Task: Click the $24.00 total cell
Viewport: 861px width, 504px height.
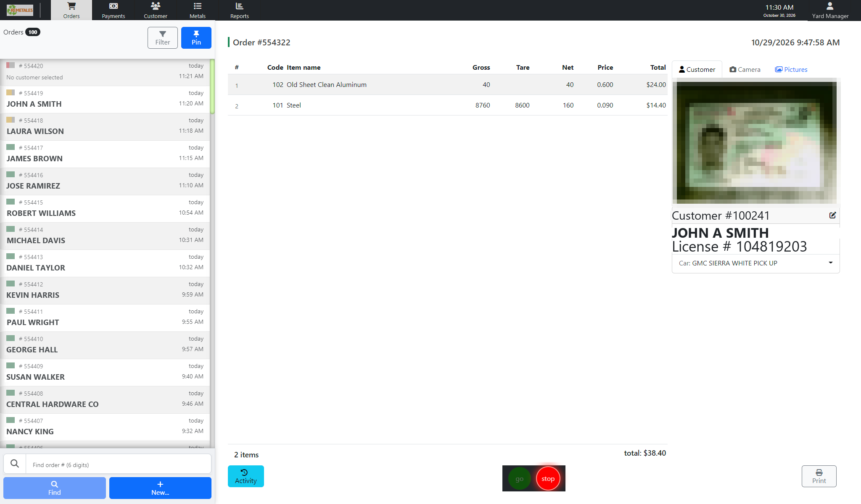Action: coord(656,85)
